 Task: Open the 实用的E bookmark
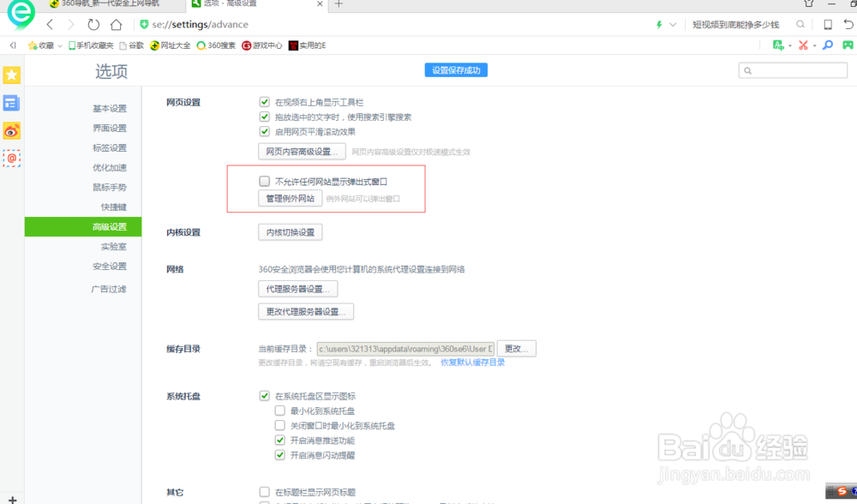[307, 45]
